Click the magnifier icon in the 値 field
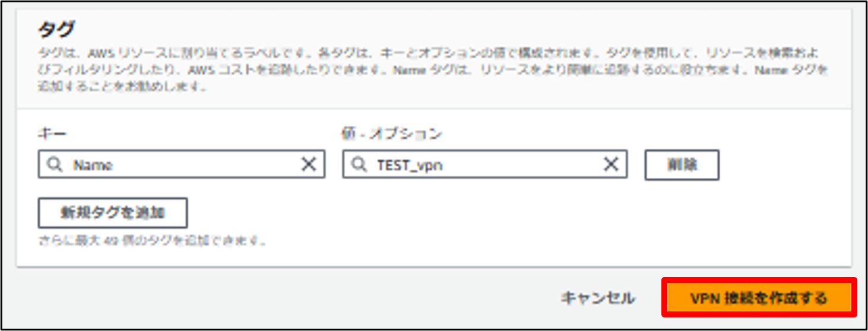The height and width of the screenshot is (331, 868). 359,165
